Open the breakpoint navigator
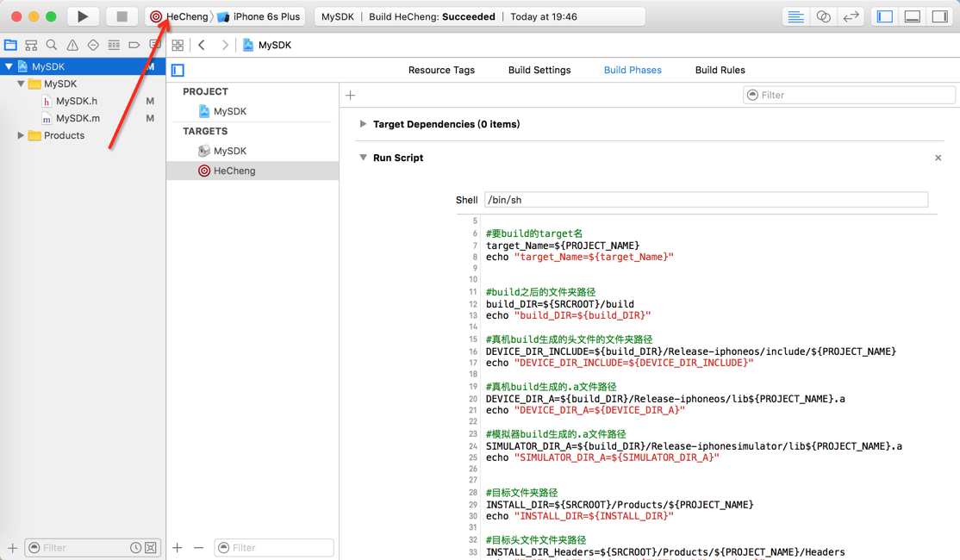960x560 pixels. (134, 45)
